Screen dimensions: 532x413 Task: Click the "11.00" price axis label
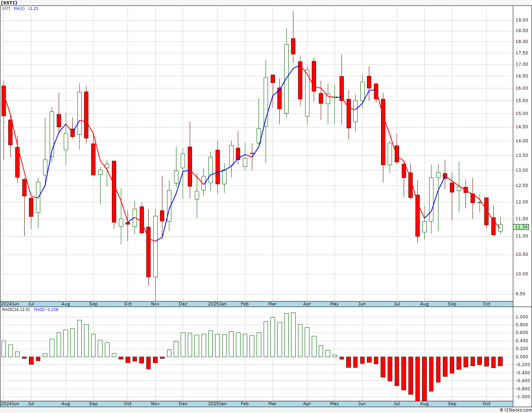(521, 236)
